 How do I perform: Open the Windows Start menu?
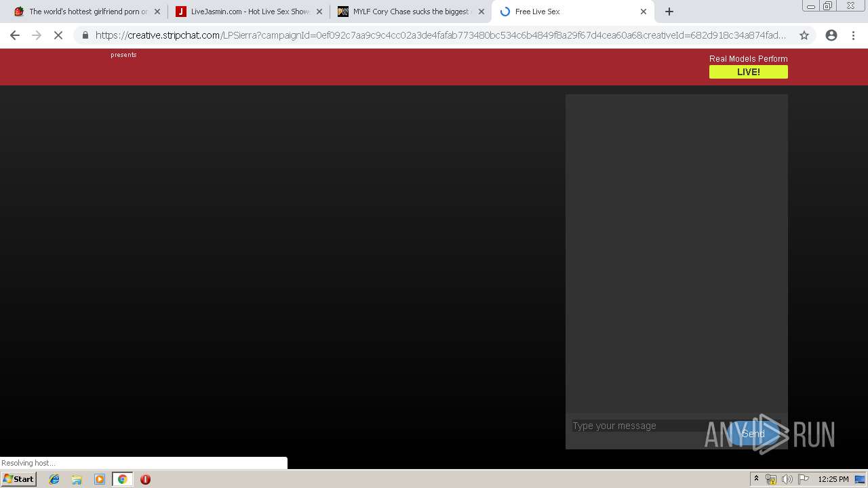pyautogui.click(x=19, y=479)
